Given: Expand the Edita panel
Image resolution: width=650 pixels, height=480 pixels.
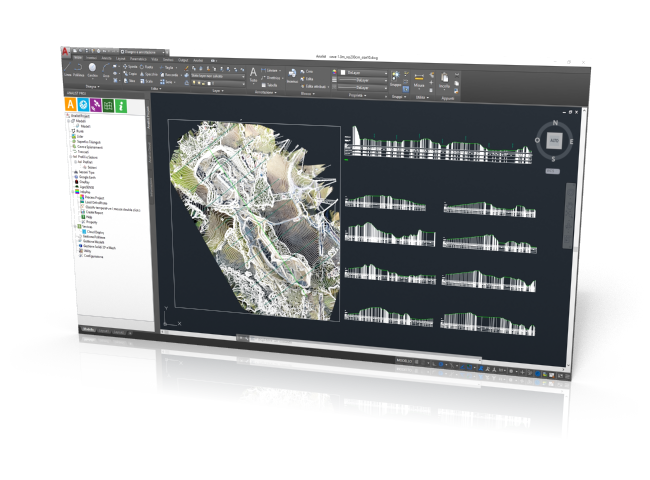Looking at the screenshot, I should click(155, 88).
